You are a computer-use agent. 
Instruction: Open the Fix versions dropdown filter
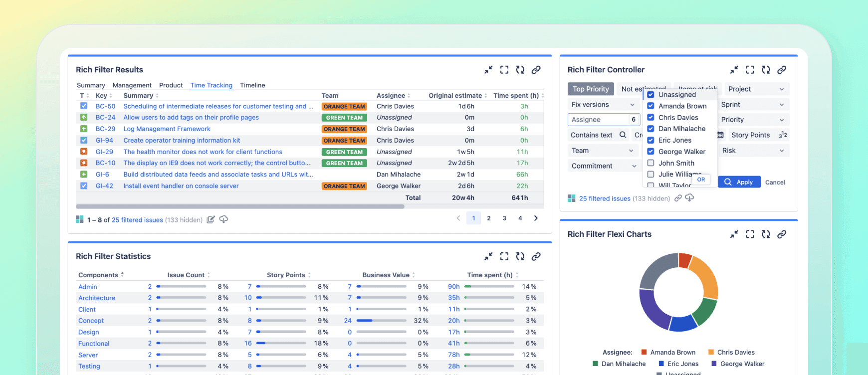[603, 105]
